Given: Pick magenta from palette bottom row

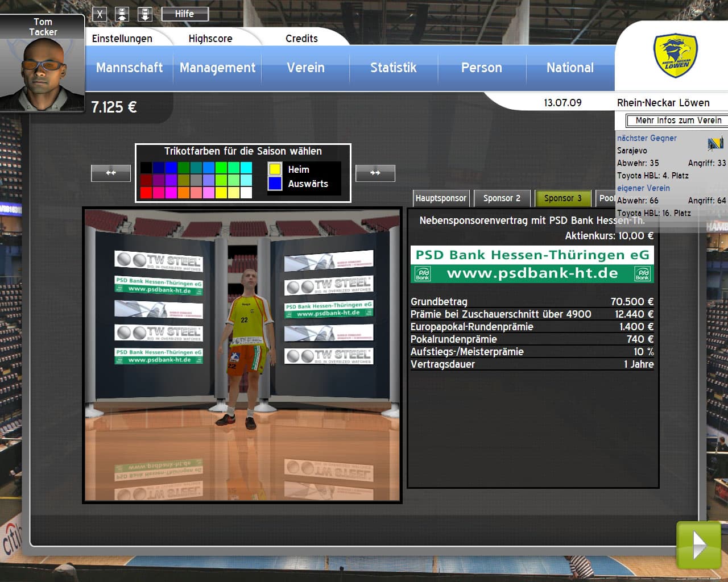Looking at the screenshot, I should [171, 193].
